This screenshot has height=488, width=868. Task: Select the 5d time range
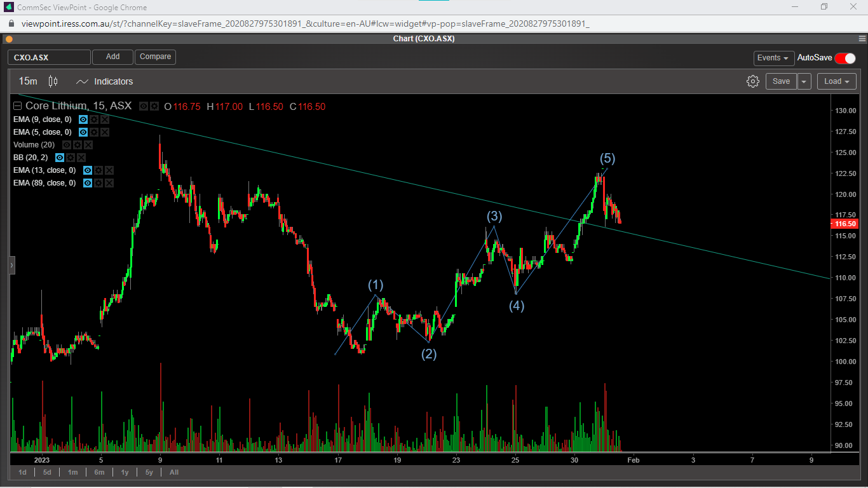click(48, 472)
